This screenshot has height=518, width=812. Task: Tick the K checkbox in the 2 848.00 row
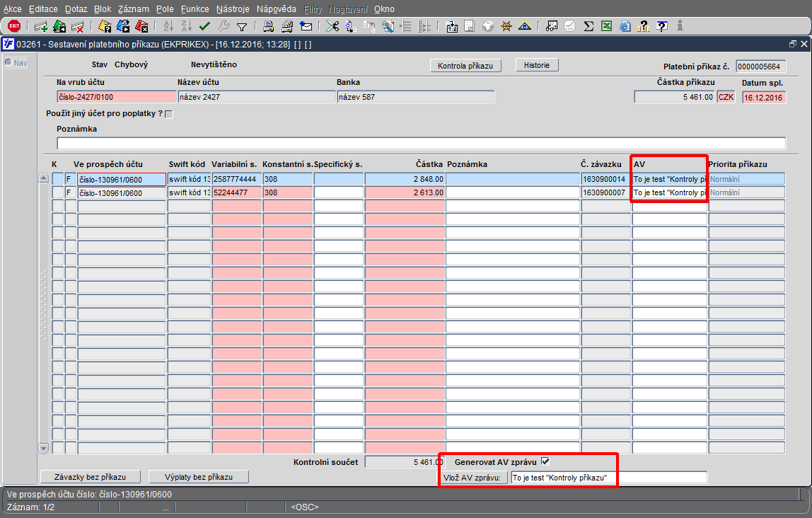57,179
